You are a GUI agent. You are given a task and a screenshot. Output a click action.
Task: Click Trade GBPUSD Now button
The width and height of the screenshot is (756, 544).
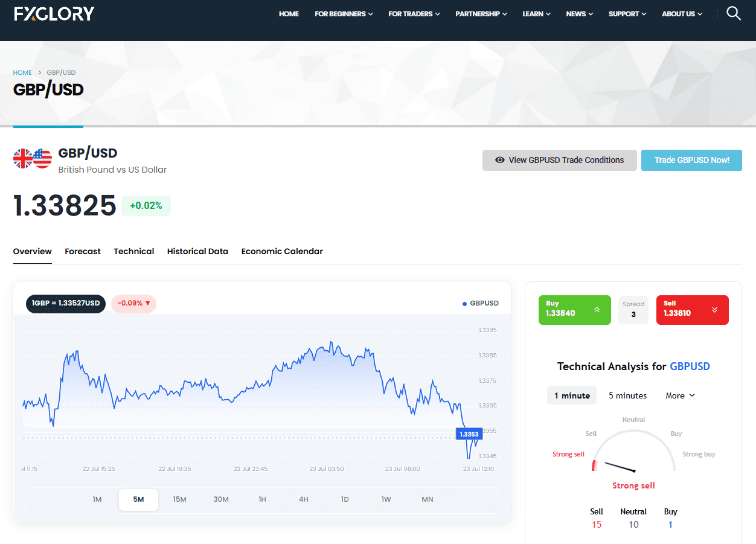pyautogui.click(x=691, y=160)
